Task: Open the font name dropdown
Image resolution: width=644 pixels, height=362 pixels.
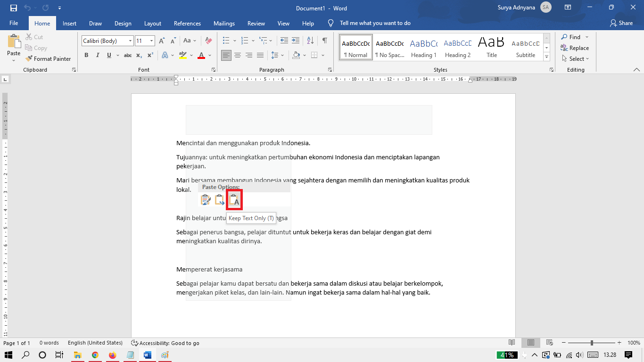Action: [131, 41]
